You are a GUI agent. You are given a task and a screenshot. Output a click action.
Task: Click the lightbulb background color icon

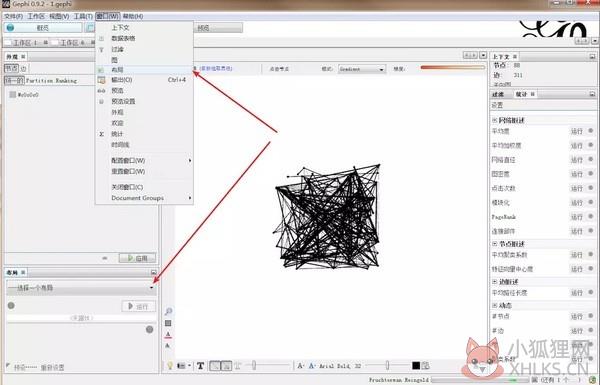(170, 365)
